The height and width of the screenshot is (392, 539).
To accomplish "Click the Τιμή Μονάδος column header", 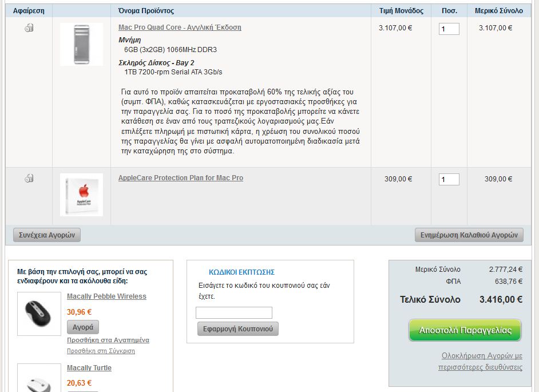I will (x=401, y=11).
